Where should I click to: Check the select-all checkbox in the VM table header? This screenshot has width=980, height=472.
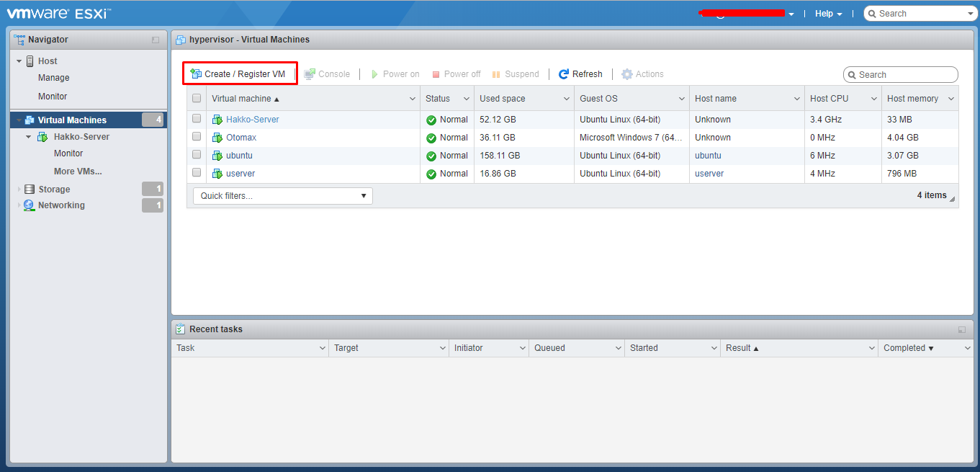(197, 98)
